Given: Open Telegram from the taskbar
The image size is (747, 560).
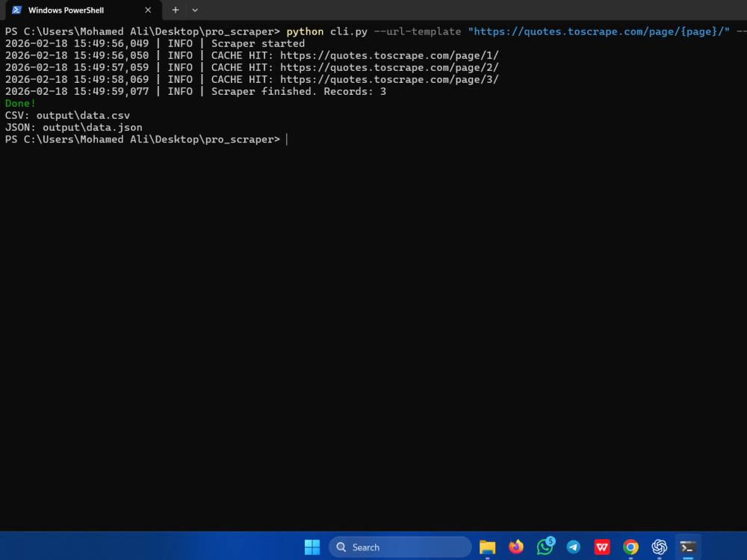Looking at the screenshot, I should (x=574, y=547).
